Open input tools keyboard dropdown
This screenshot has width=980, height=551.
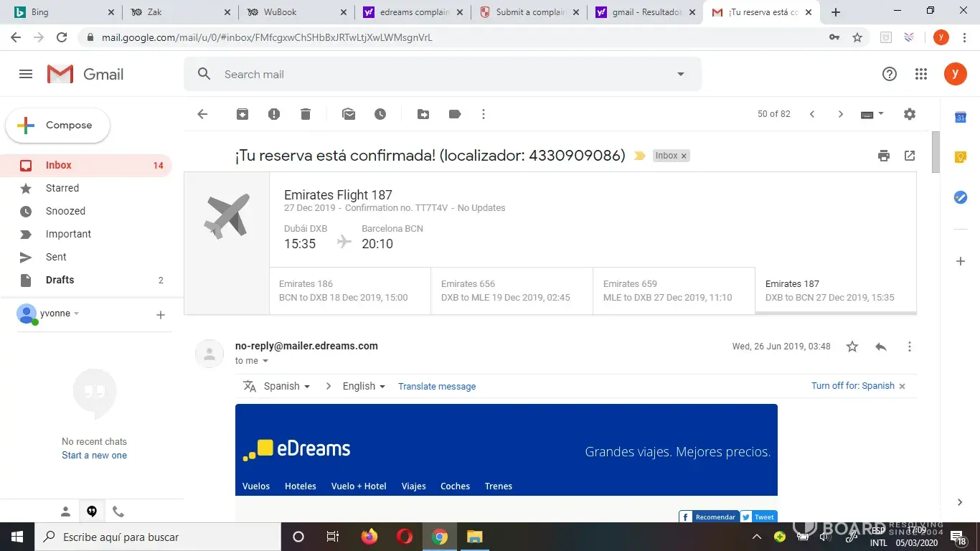coord(872,114)
